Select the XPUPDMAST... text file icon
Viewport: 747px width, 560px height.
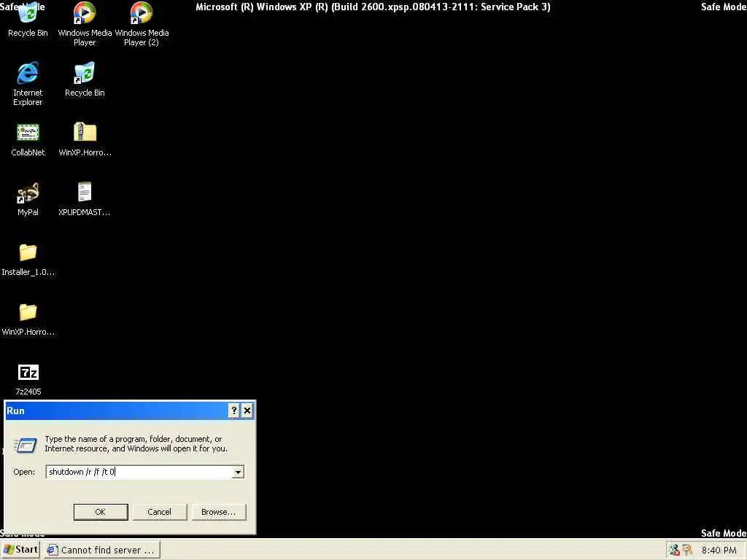(x=85, y=192)
